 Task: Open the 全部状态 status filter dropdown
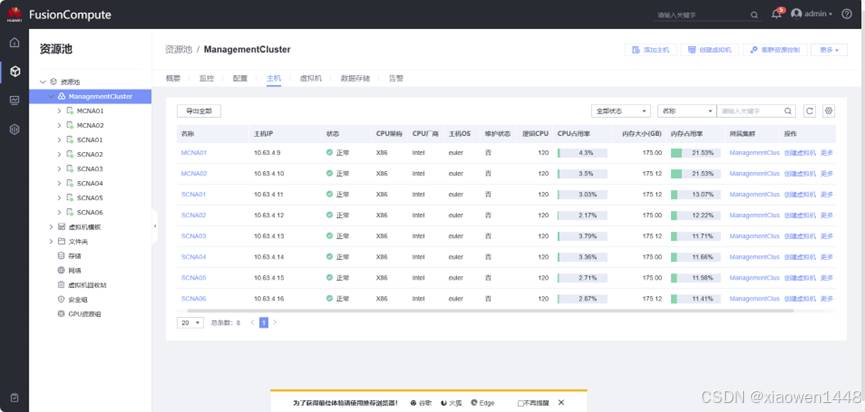coord(621,111)
